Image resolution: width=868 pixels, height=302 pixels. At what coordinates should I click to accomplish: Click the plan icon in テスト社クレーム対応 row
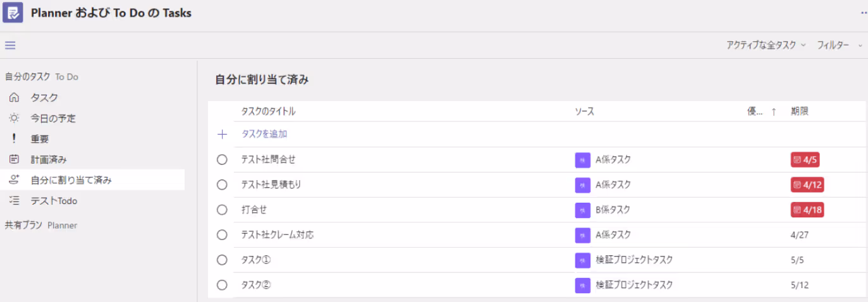[x=583, y=235]
